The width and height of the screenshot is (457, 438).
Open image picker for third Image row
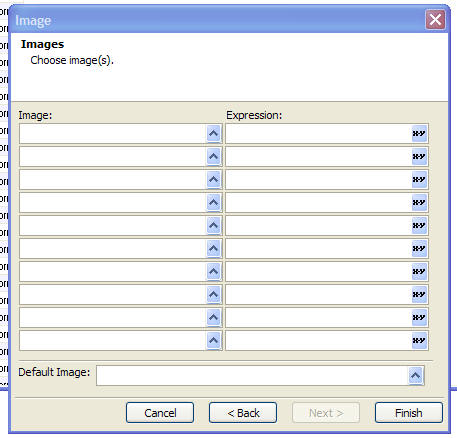pos(213,180)
